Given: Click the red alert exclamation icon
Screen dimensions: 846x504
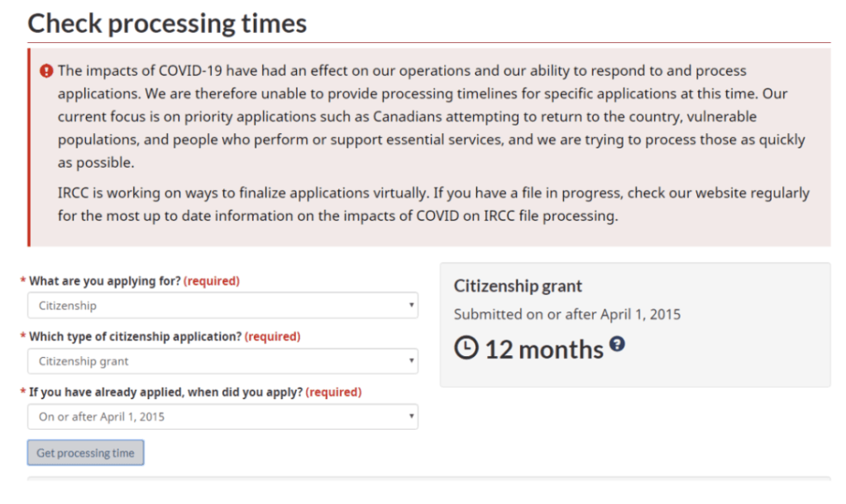Looking at the screenshot, I should 47,71.
